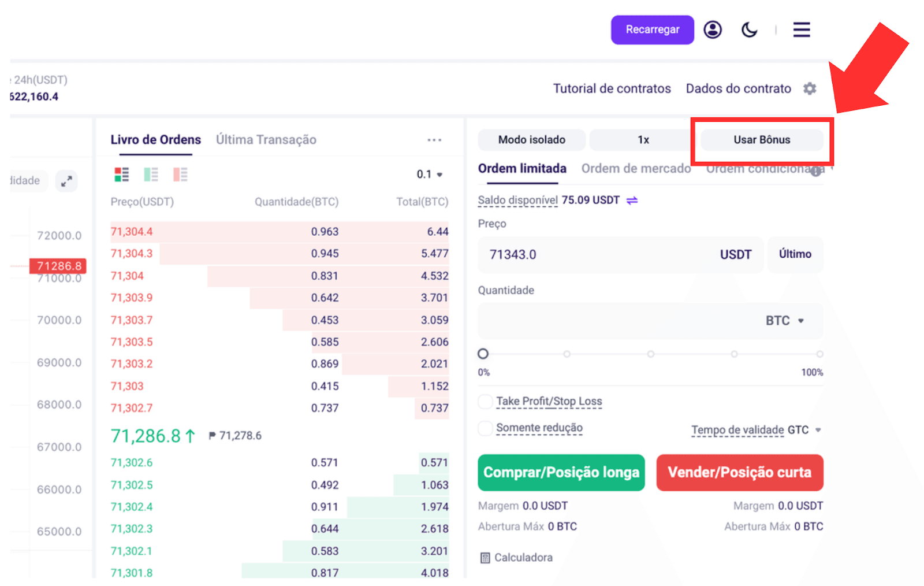Screen dimensions: 924x586
Task: Open contract settings gear icon
Action: pyautogui.click(x=810, y=88)
